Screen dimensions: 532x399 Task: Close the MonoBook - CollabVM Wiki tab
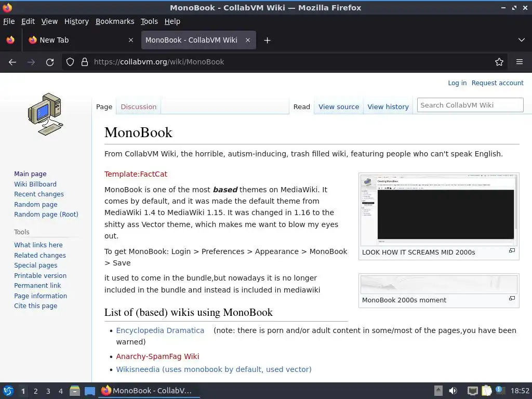coord(248,40)
